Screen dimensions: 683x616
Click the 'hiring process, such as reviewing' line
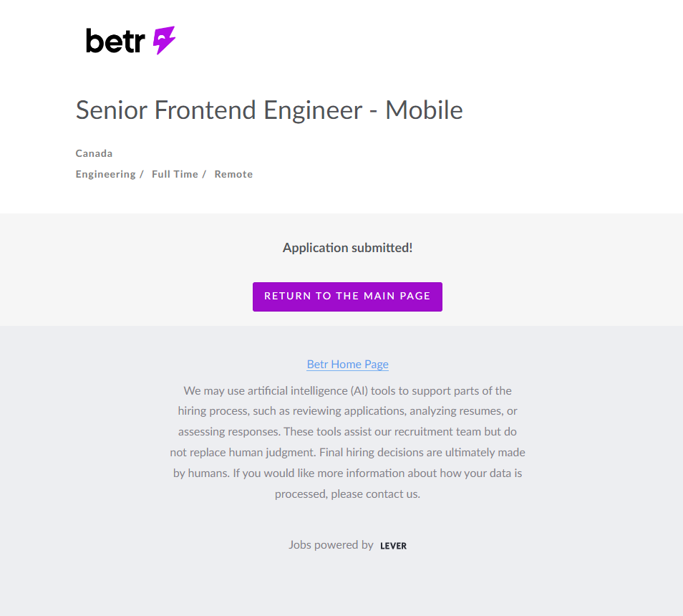click(x=347, y=411)
